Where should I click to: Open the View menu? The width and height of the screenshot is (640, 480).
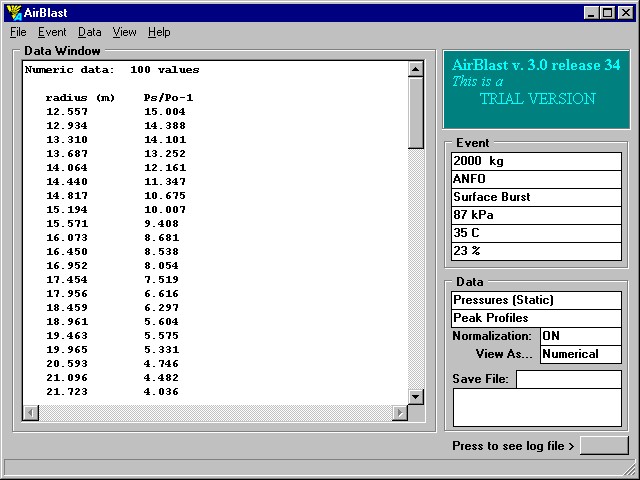coord(124,32)
